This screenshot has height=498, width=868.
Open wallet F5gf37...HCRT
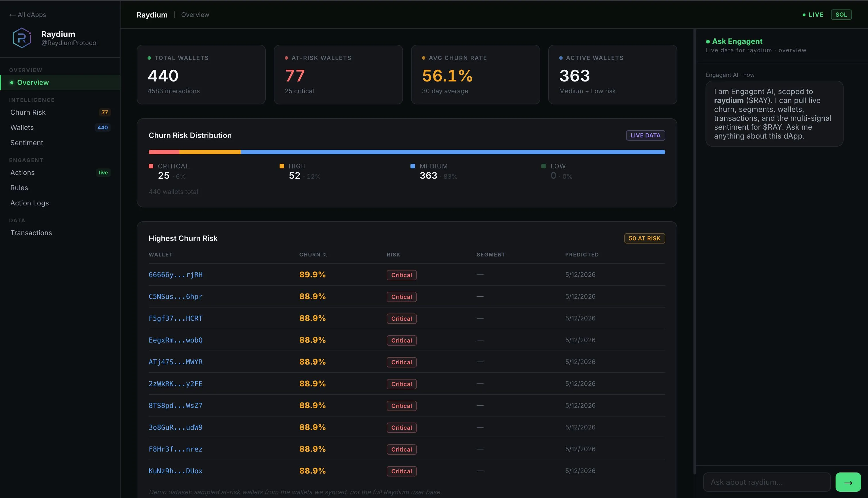coord(175,318)
